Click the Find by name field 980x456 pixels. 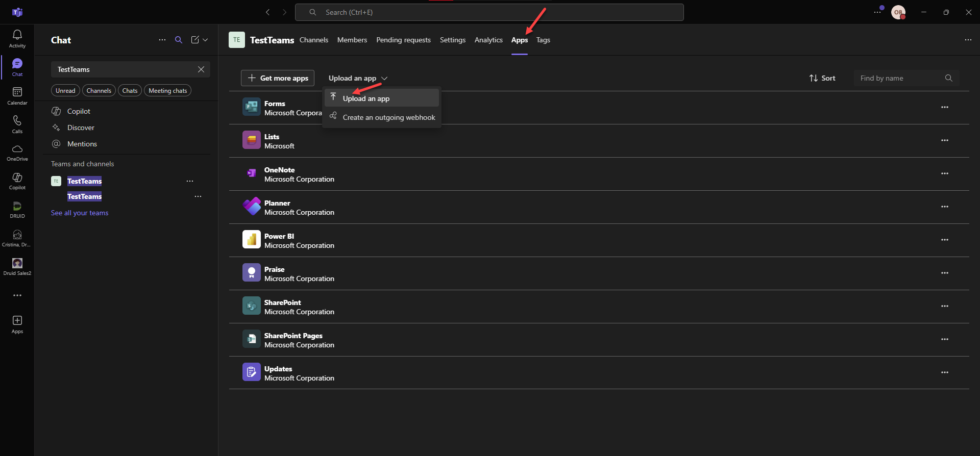tap(906, 78)
